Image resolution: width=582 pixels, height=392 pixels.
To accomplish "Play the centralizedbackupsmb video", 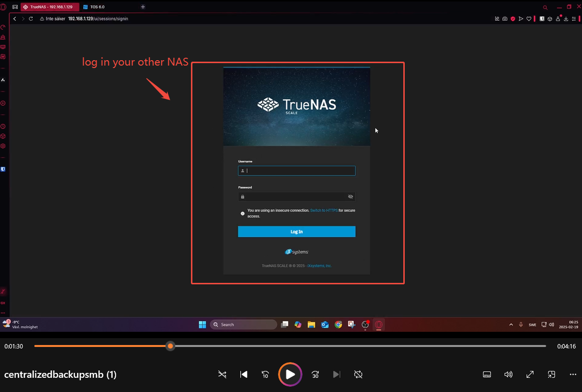I will pos(290,374).
